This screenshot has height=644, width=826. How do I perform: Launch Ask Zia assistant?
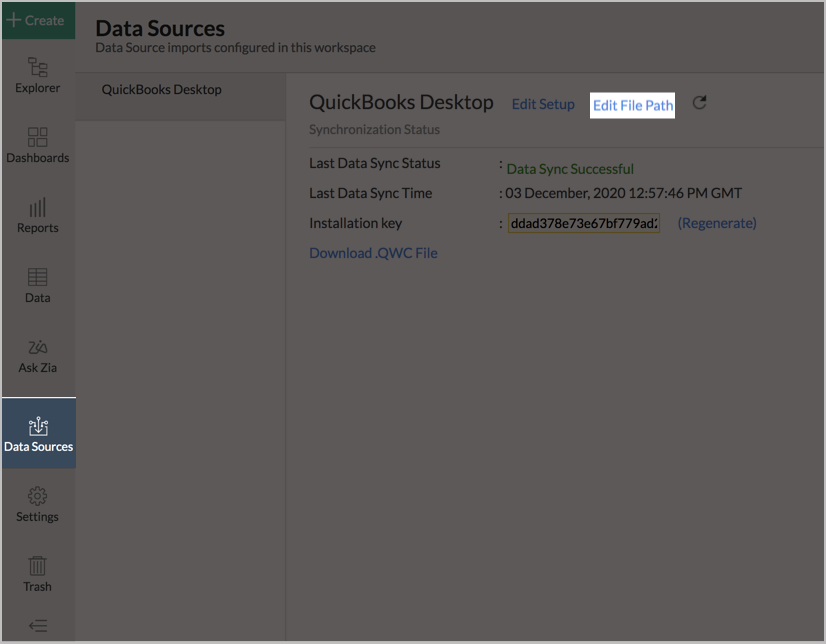[x=37, y=356]
